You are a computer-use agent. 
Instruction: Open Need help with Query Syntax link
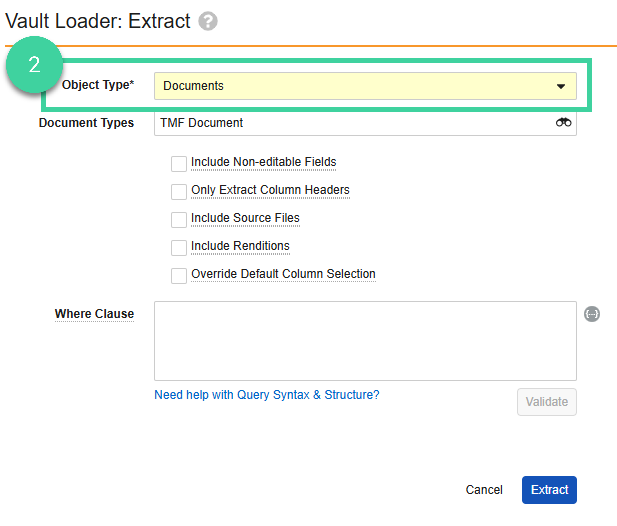267,395
